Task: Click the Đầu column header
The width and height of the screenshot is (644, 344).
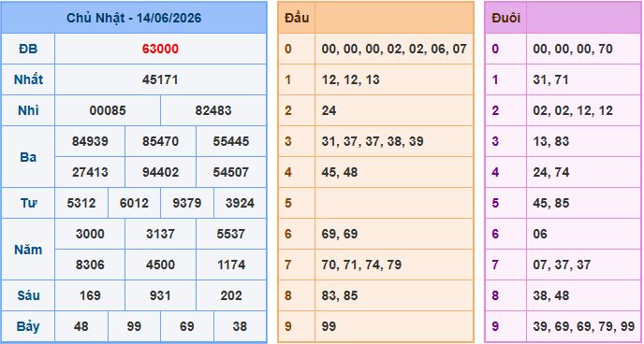Action: [297, 18]
